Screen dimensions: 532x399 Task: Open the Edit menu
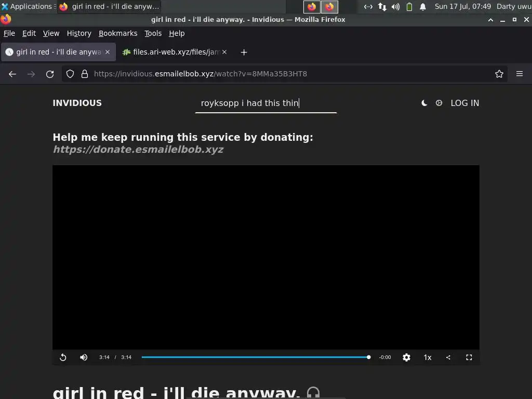[x=29, y=33]
